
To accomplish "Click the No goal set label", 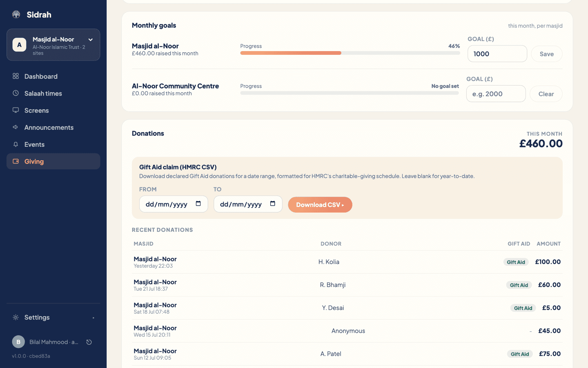I will click(x=445, y=86).
